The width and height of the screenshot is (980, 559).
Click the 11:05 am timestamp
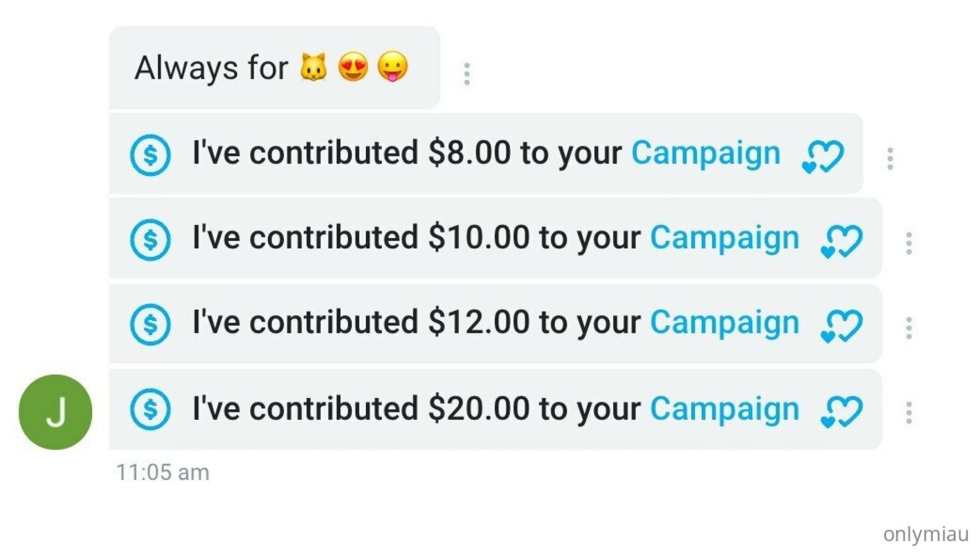pyautogui.click(x=162, y=473)
